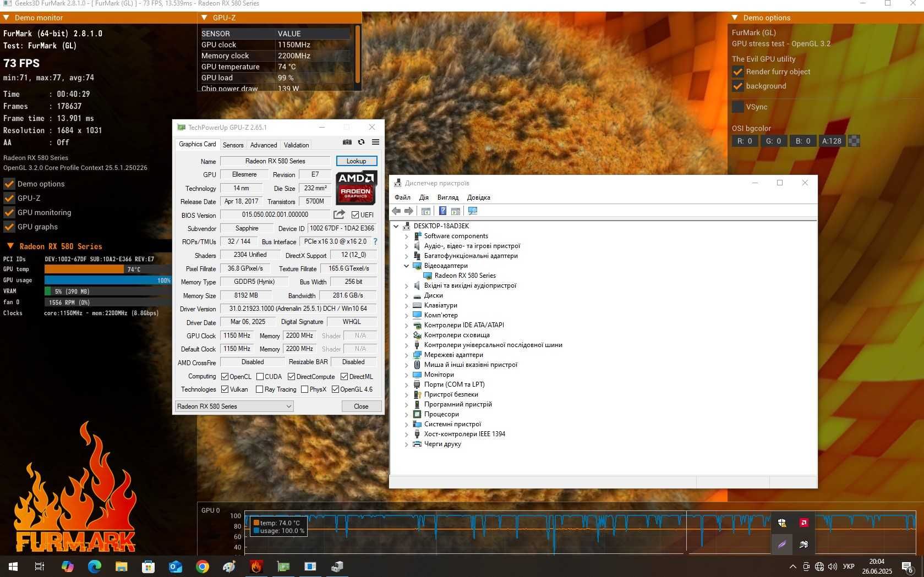Open the notification center icon

coord(907,567)
